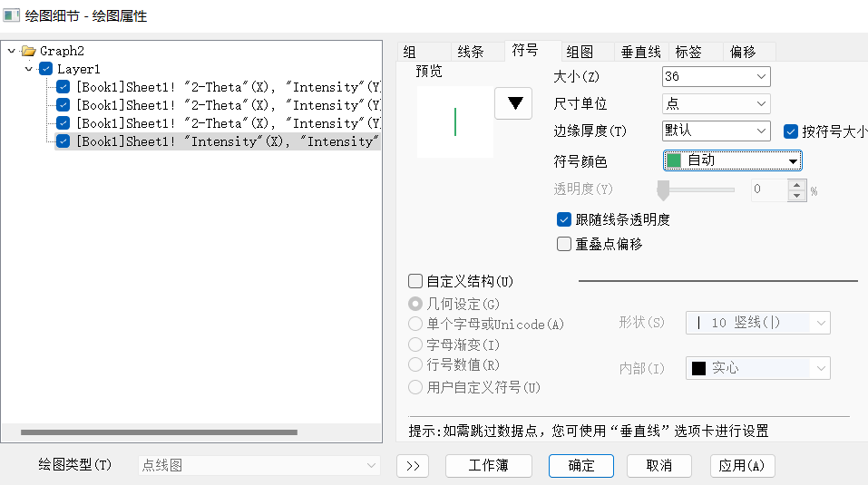Uncheck the Intensity(X) Intensity plot checkbox
The width and height of the screenshot is (868, 485).
(x=63, y=141)
